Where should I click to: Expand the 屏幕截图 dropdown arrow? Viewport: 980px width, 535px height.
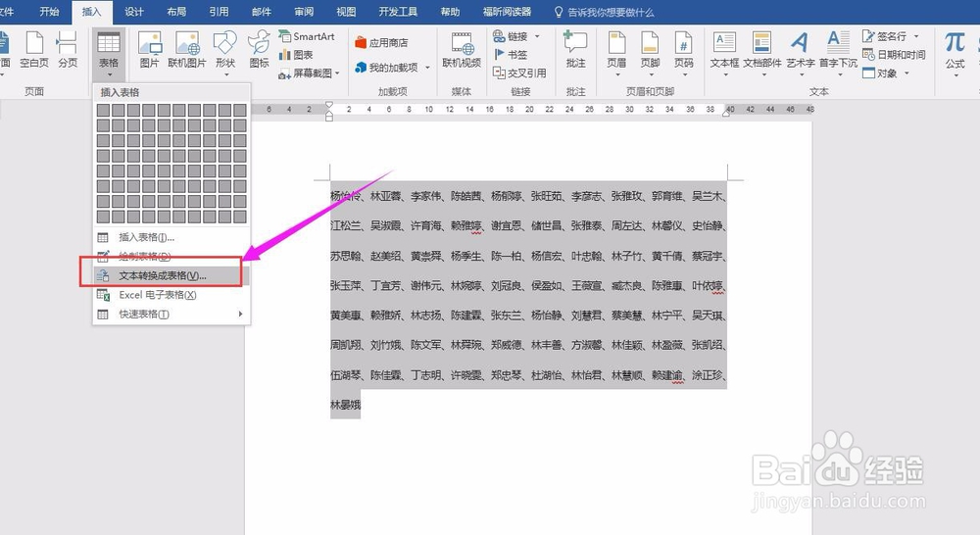[x=337, y=73]
